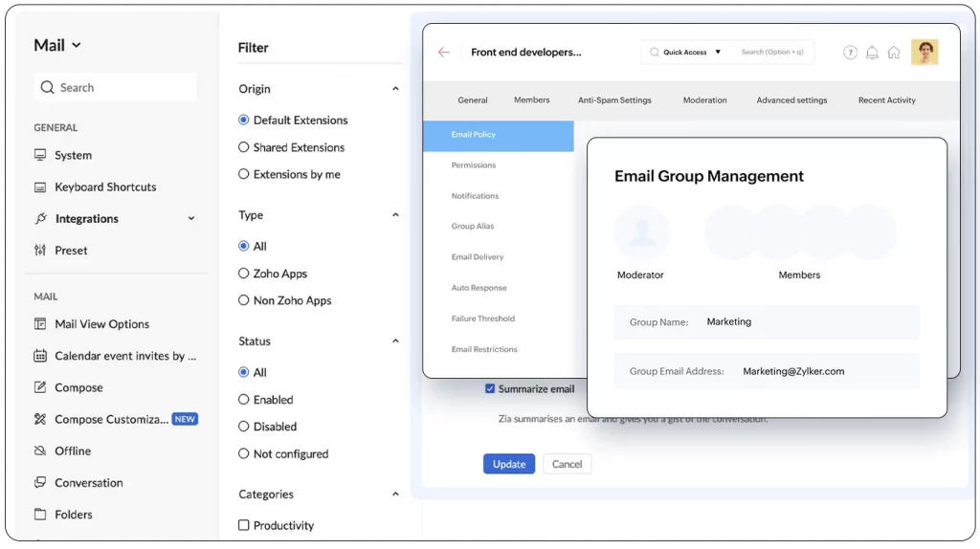Toggle the Summarize email checkbox
Viewport: 980px width, 549px height.
point(490,389)
